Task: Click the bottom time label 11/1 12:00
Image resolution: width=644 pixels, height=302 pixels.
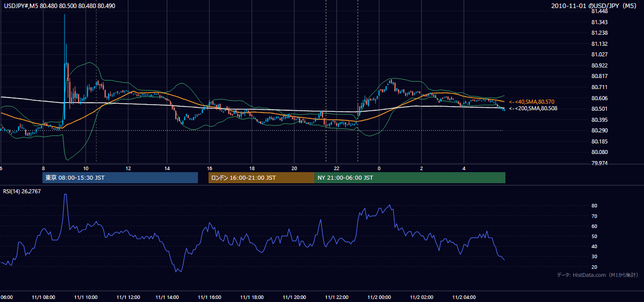Action: click(x=127, y=297)
